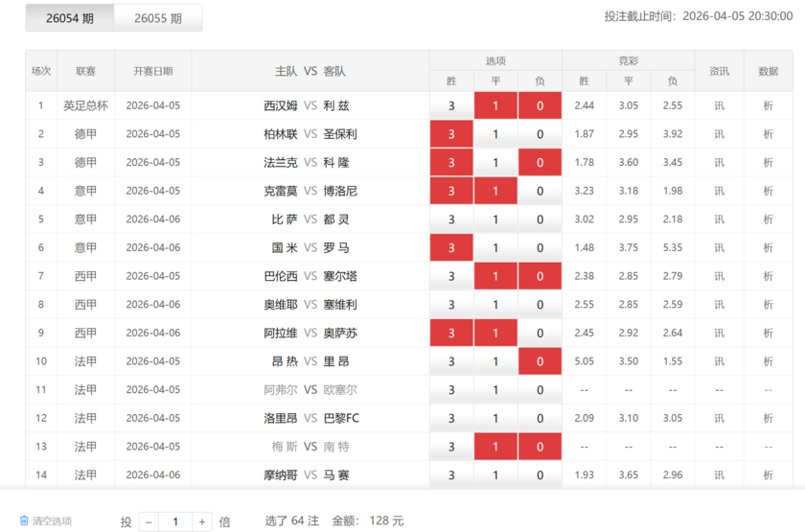Open 讯 news for 西汉姆 VS 利兹
The width and height of the screenshot is (805, 532).
pos(720,105)
